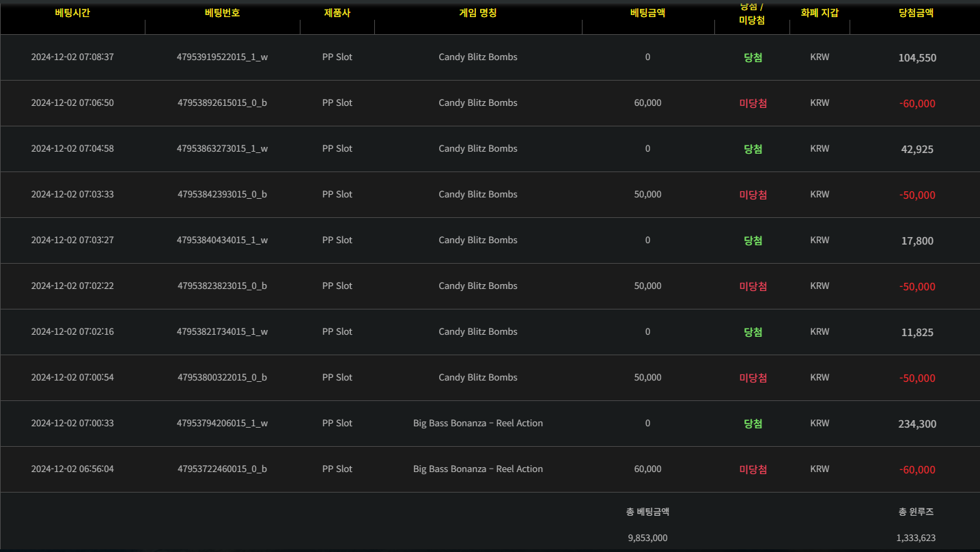Select bet number 47953722460015_0_b
Viewport: 980px width, 552px height.
tap(222, 469)
